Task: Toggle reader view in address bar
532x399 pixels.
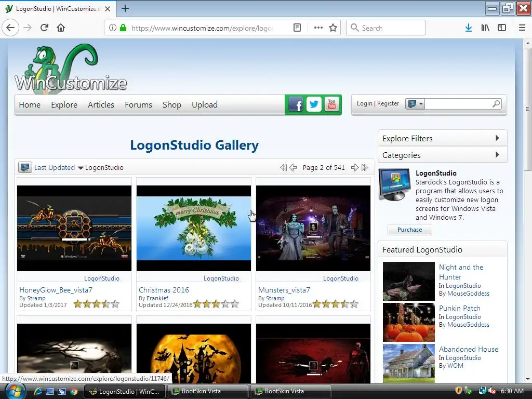Action: click(297, 28)
